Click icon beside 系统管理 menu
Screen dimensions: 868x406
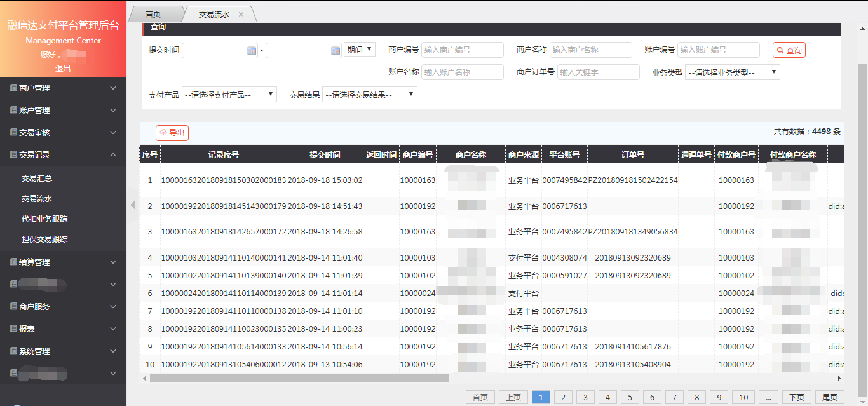point(13,351)
